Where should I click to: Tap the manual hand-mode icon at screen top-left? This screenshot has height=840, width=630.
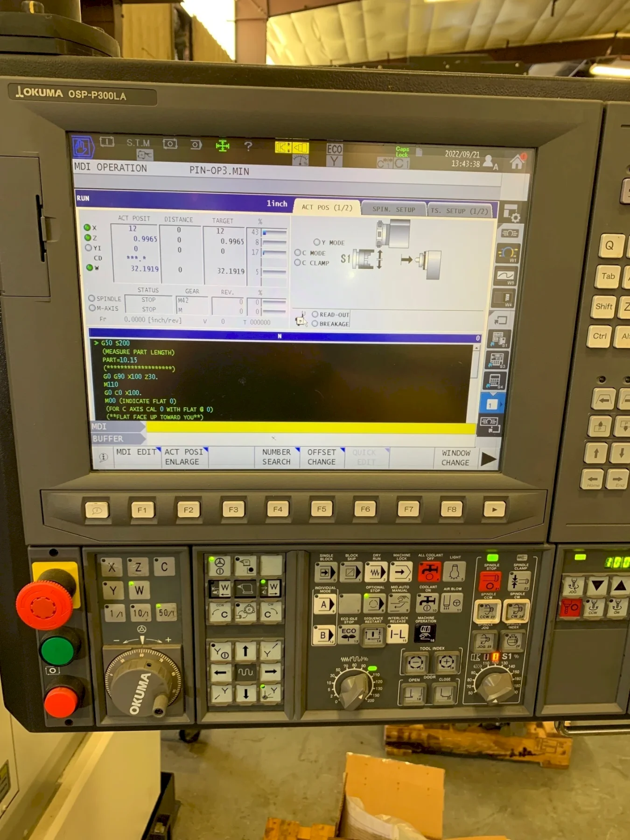tap(83, 147)
